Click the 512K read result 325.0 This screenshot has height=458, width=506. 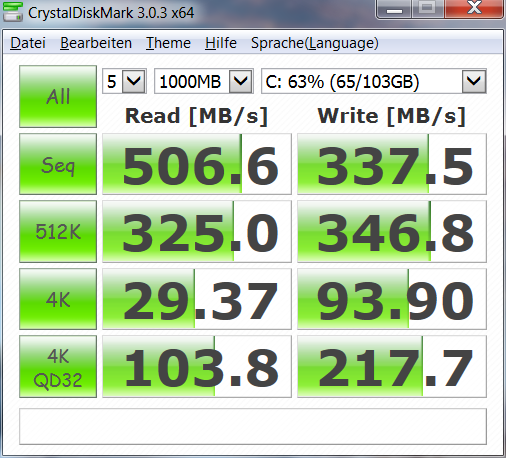pyautogui.click(x=197, y=231)
